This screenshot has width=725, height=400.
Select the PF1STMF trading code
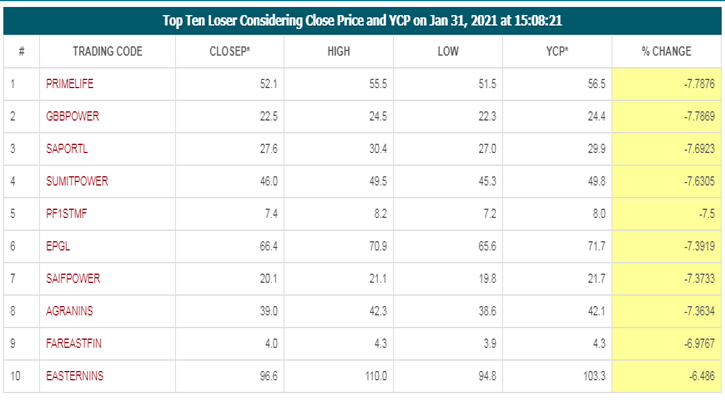64,211
